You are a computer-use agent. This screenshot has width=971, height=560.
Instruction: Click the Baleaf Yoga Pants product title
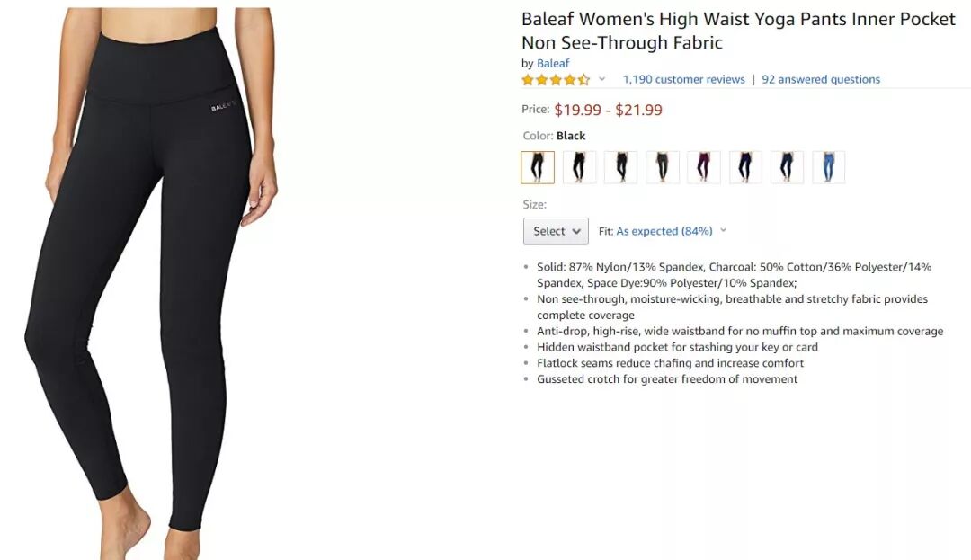point(738,31)
